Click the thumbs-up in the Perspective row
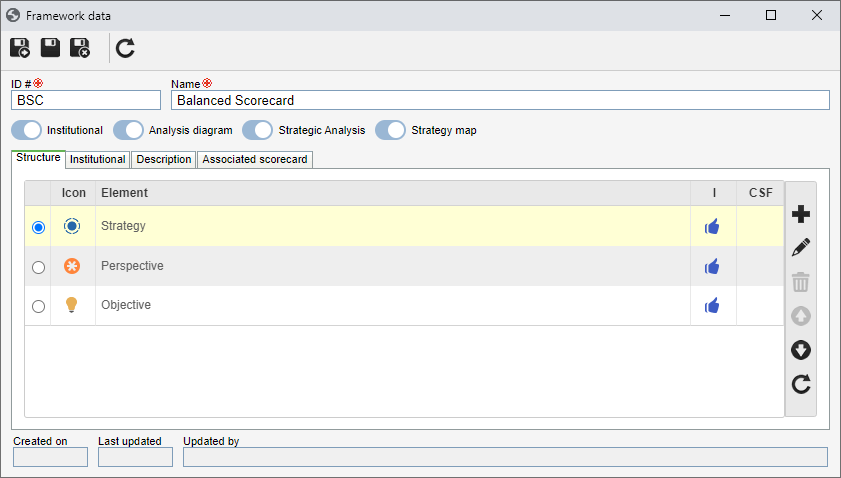The image size is (841, 478). point(712,266)
